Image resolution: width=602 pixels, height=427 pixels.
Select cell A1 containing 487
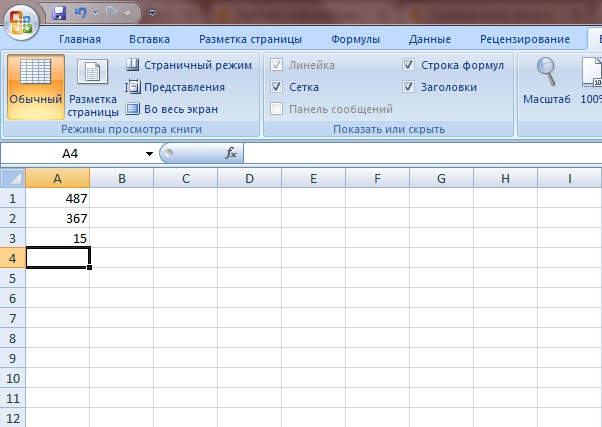[x=57, y=198]
